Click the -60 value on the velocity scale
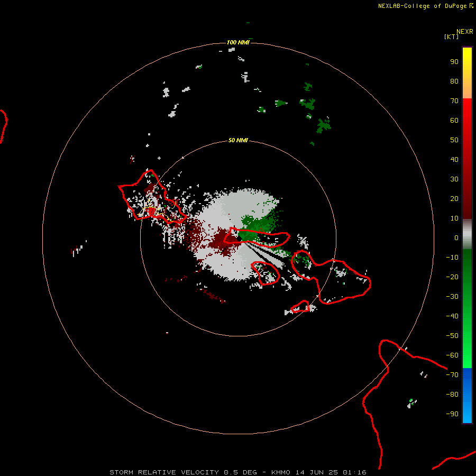Viewport: 476px width, 476px height. pyautogui.click(x=452, y=355)
